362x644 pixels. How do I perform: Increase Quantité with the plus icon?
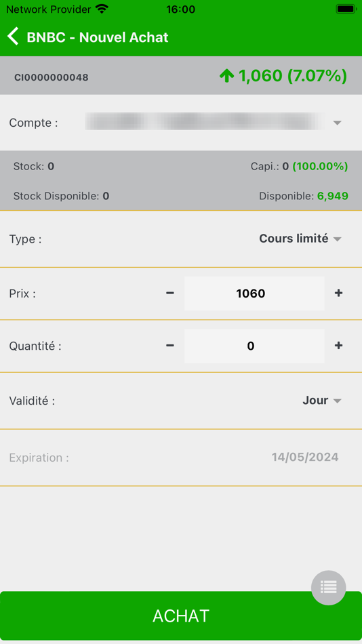tap(338, 346)
